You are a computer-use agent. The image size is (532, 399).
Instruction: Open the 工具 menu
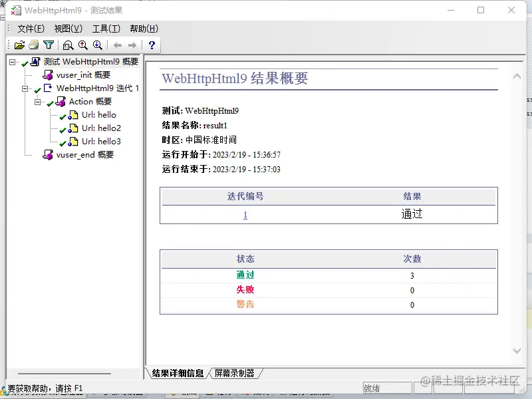pyautogui.click(x=104, y=29)
